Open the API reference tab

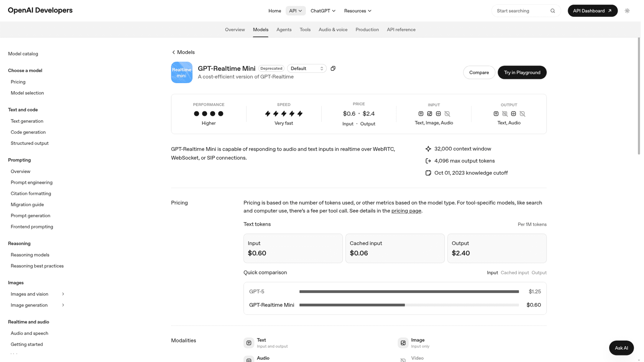pos(401,29)
